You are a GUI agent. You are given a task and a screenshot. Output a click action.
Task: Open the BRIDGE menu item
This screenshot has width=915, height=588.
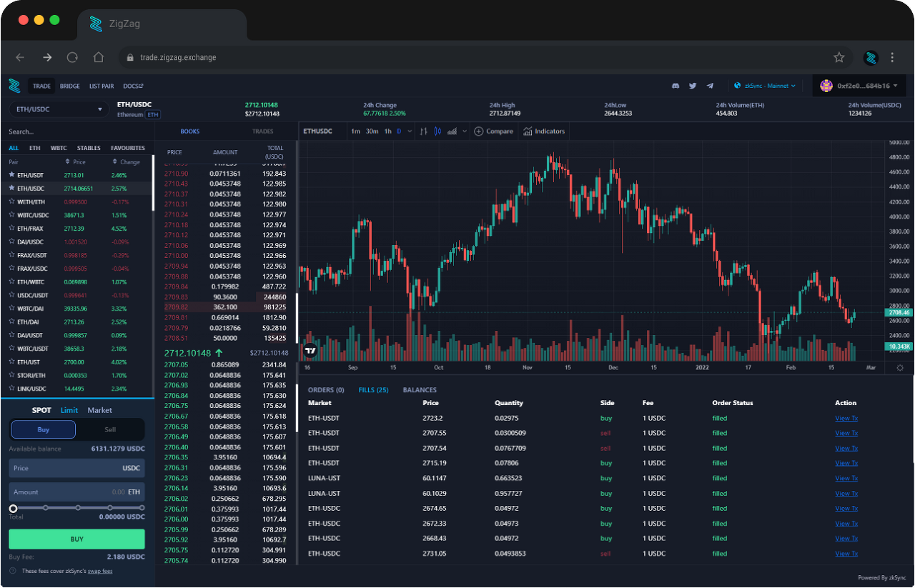click(70, 86)
